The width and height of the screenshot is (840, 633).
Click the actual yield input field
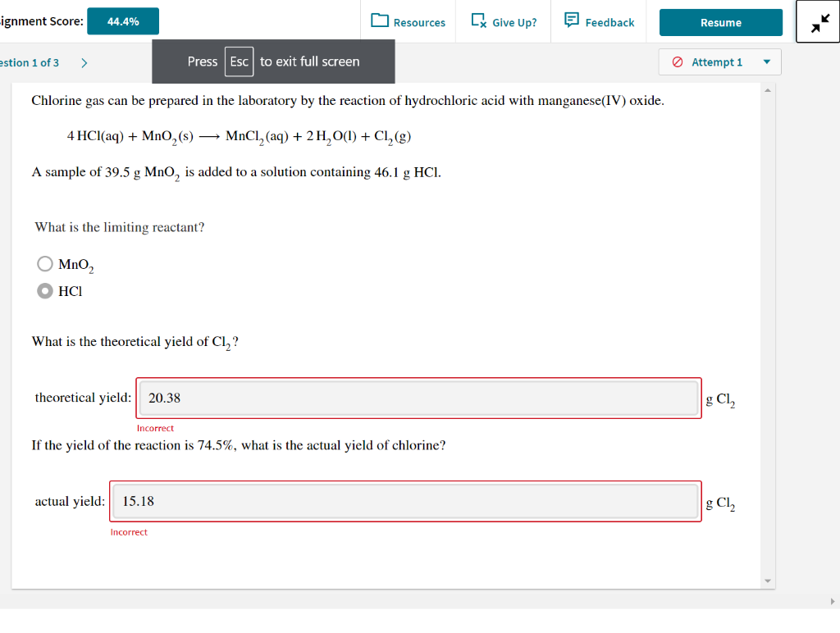tap(405, 501)
